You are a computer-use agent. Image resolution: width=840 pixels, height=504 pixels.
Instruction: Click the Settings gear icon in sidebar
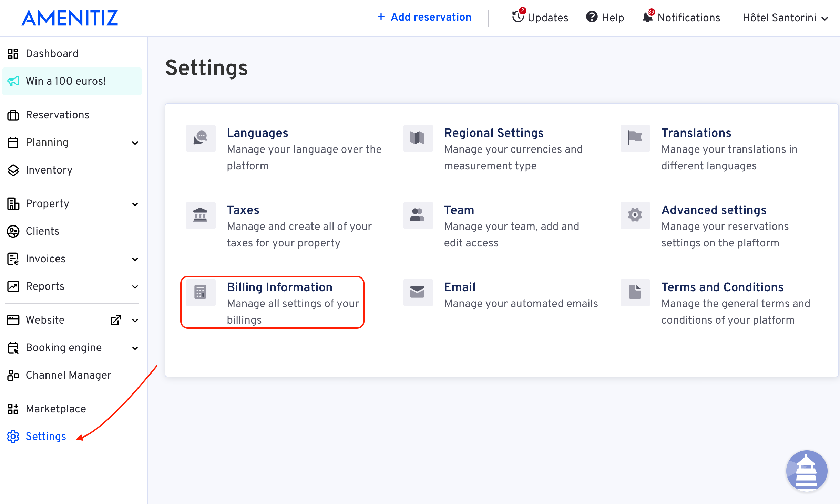(x=13, y=437)
